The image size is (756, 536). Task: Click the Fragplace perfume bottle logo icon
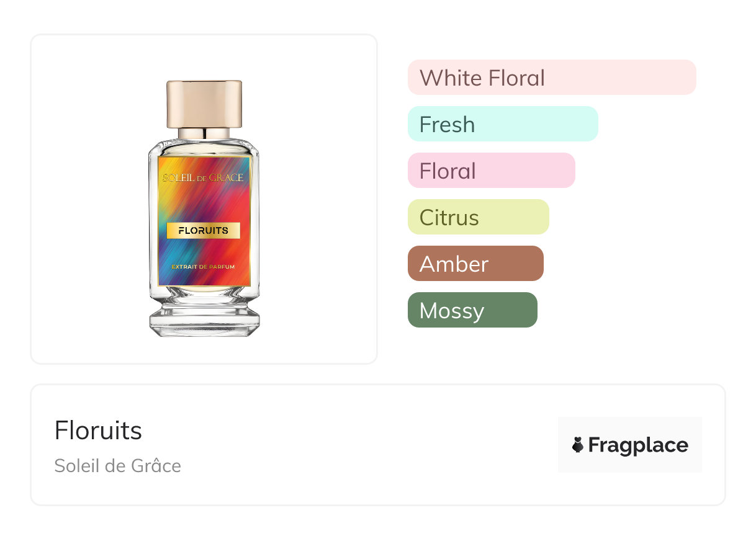(x=578, y=445)
